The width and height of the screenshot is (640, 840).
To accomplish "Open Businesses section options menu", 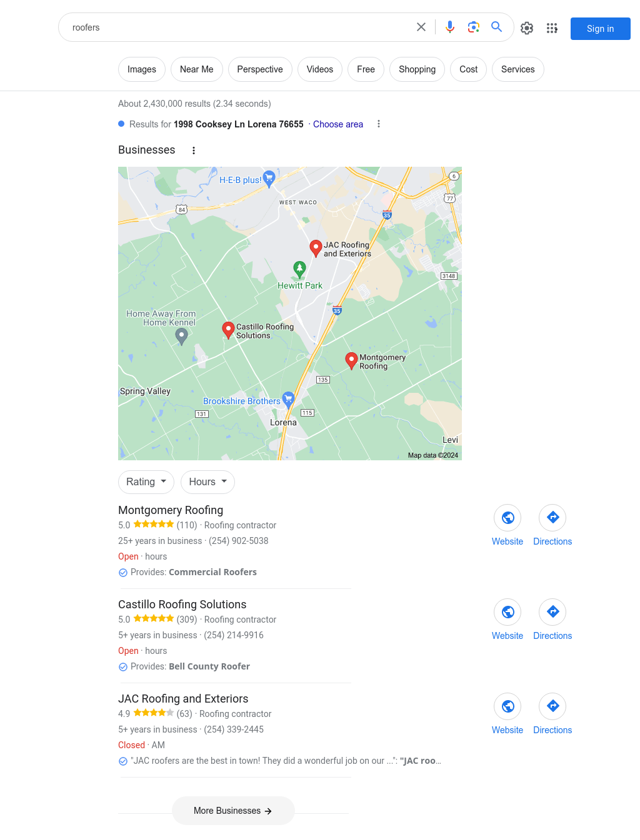I will 194,151.
